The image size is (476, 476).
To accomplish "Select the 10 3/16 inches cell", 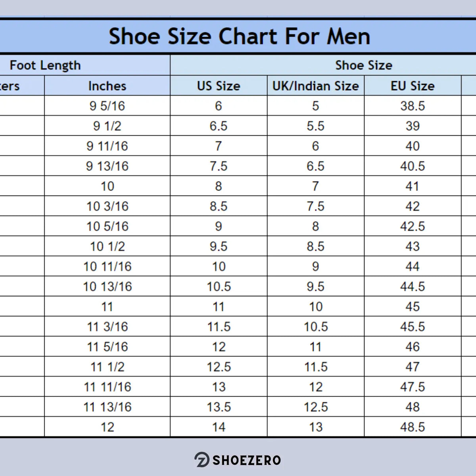I will 107,206.
